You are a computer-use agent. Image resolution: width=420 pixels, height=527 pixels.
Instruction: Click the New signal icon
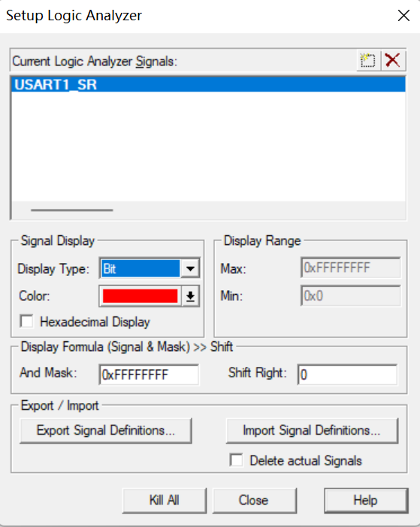coord(368,61)
